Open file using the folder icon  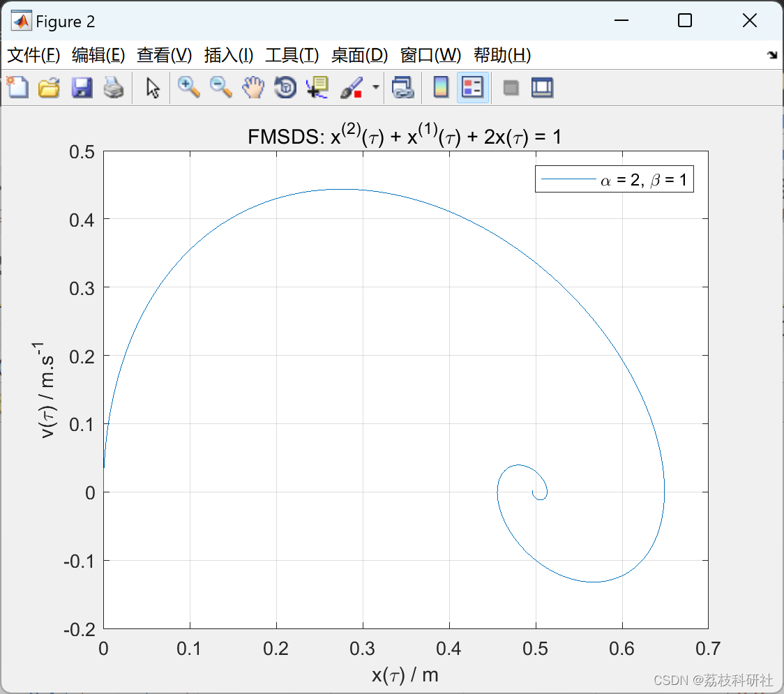(x=49, y=87)
